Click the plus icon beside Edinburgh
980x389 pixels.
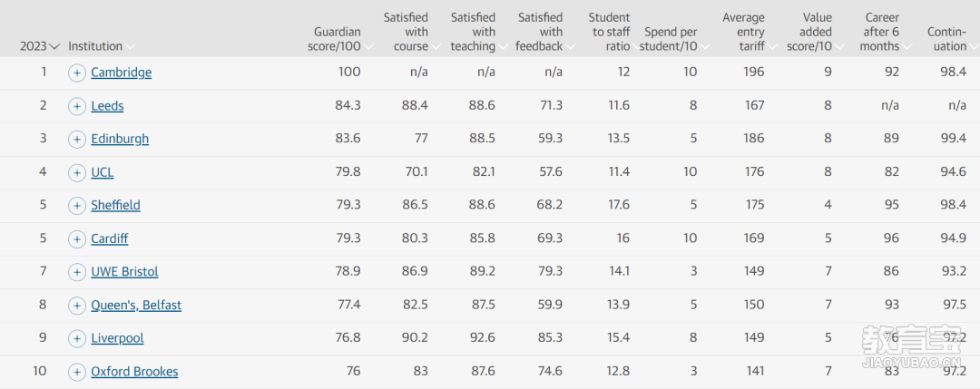point(76,140)
